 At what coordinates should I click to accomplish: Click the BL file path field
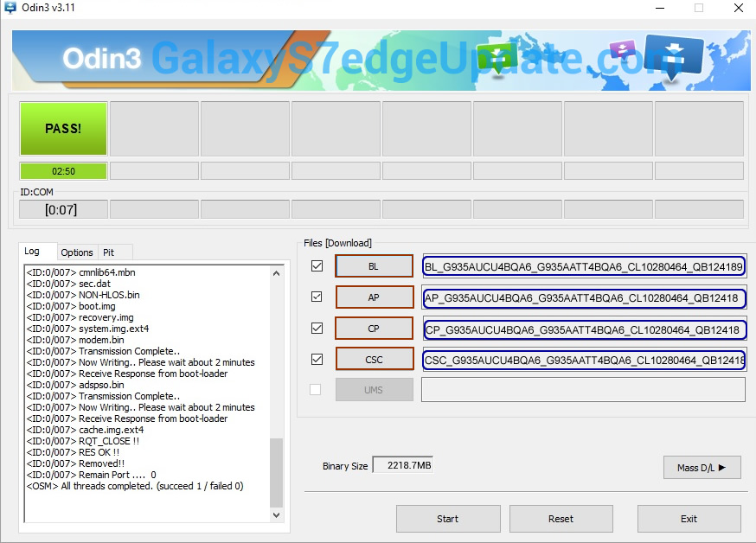[x=584, y=266]
